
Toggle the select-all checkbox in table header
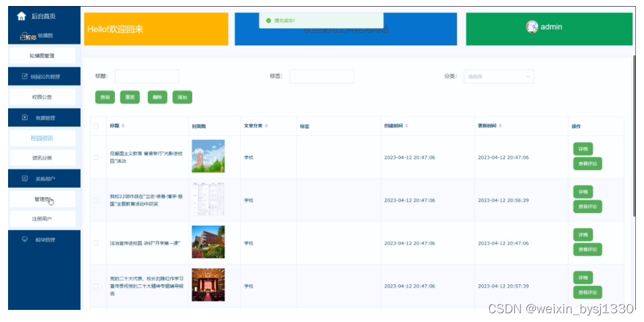tap(96, 126)
